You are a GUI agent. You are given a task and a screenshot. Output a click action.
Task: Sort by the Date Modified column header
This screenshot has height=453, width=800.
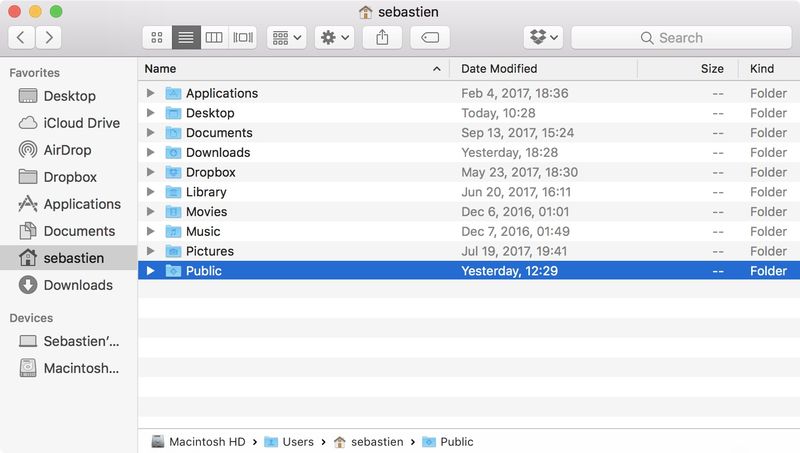(543, 69)
